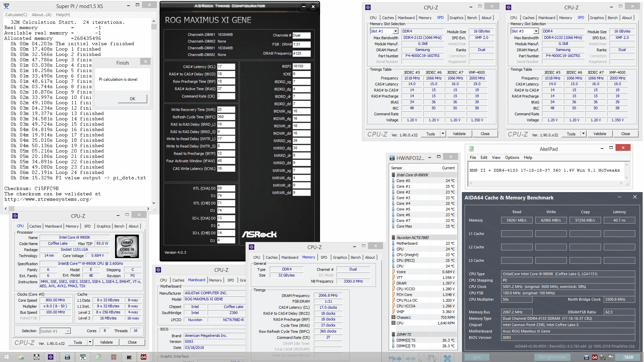Click the Safely Remove Hardware tray icon
The height and width of the screenshot is (362, 644).
[x=603, y=357]
